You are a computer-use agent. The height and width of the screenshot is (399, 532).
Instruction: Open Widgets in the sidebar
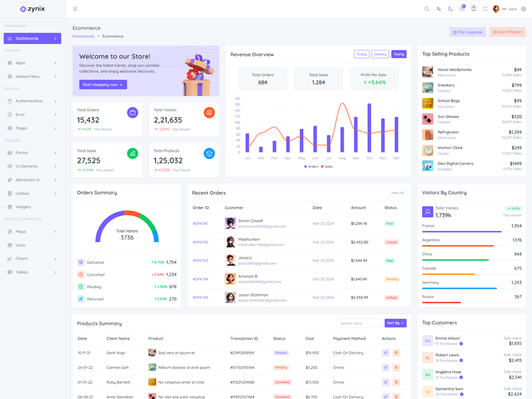pos(23,207)
